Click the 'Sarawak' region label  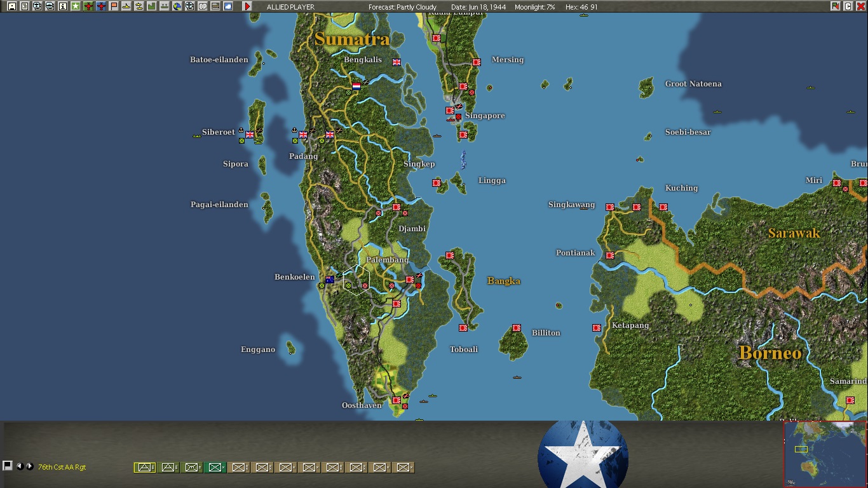[x=794, y=233]
